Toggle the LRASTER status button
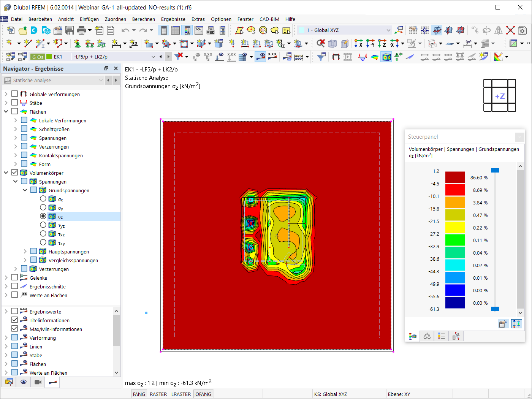The image size is (532, 399). tap(181, 394)
